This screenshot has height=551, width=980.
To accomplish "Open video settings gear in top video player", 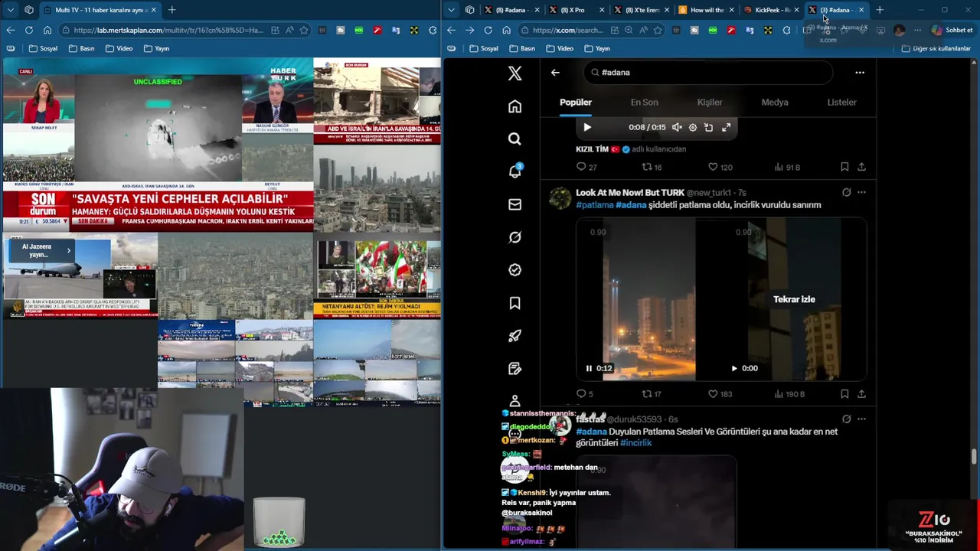I will [693, 127].
